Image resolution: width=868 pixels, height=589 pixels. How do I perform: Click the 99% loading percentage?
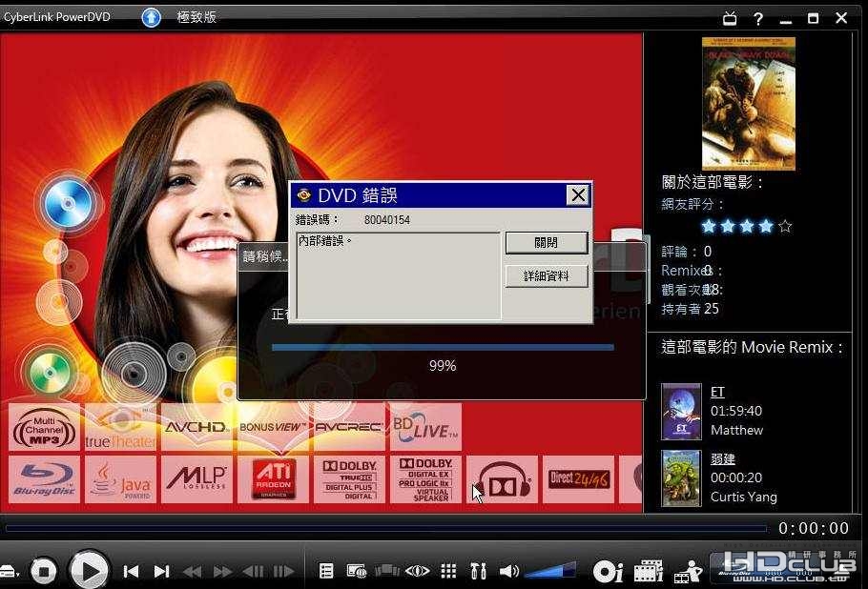(443, 366)
